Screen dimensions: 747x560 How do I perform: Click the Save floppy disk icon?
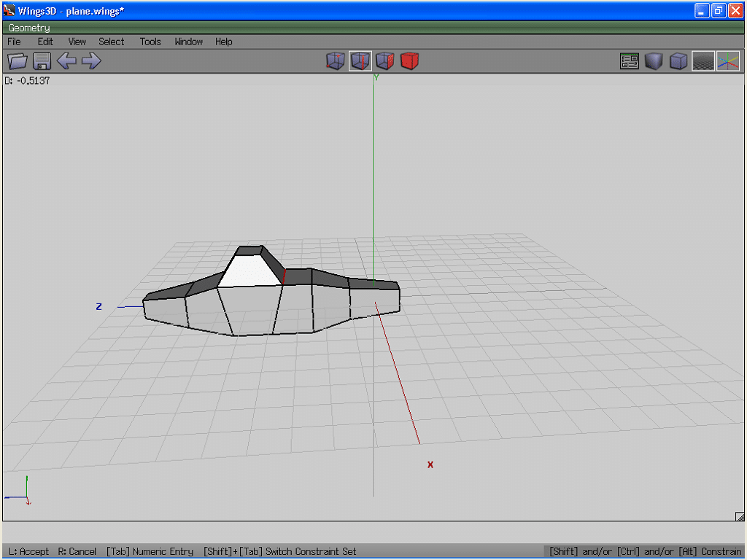point(42,61)
